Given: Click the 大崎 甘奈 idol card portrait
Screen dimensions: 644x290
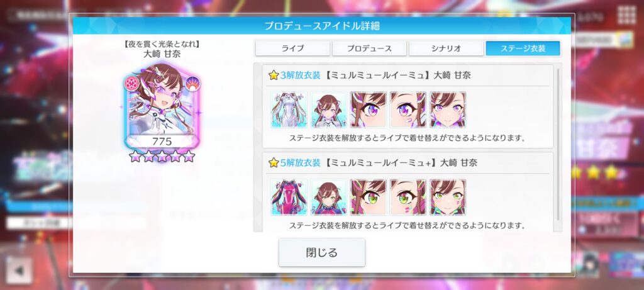Looking at the screenshot, I should coord(162,106).
